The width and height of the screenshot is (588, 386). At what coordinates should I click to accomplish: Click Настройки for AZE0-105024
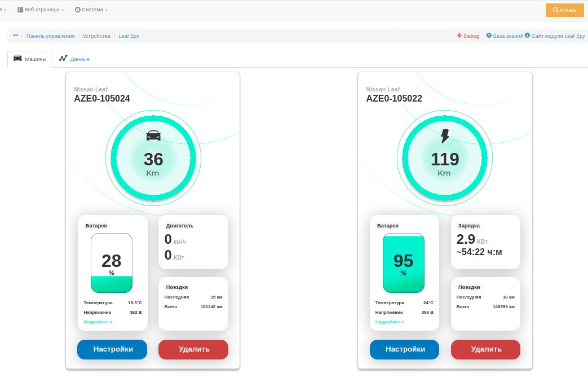[112, 349]
